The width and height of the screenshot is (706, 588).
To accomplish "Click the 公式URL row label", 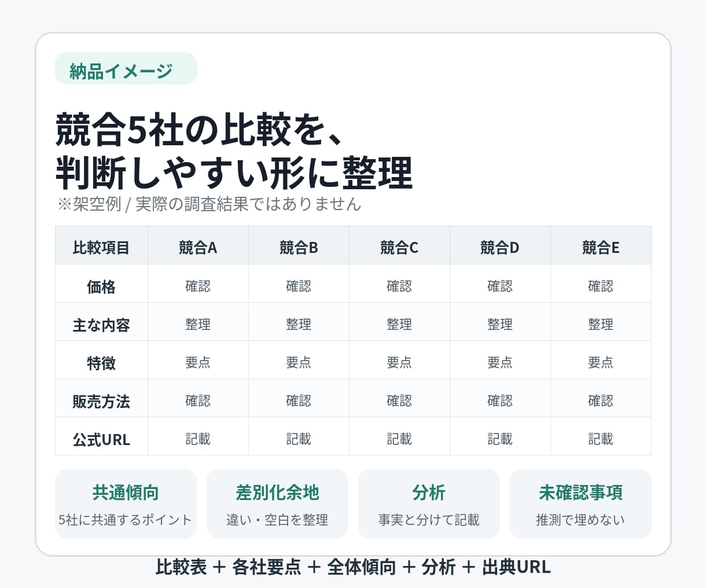I will coord(101,436).
